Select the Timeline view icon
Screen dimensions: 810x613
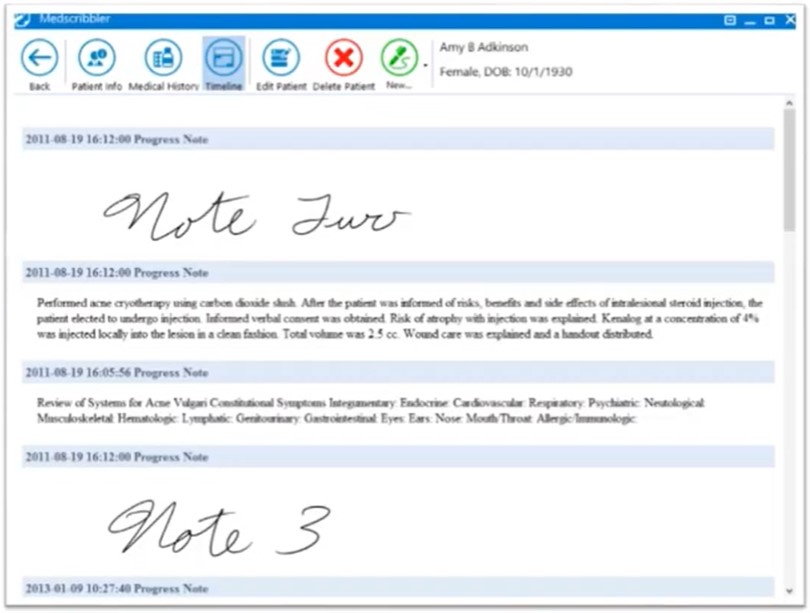(x=223, y=58)
